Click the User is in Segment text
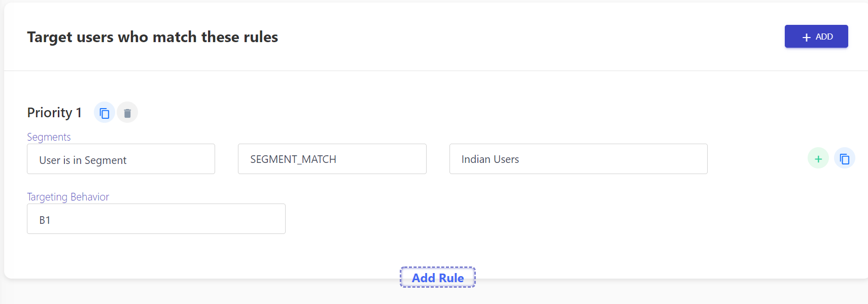 point(83,160)
